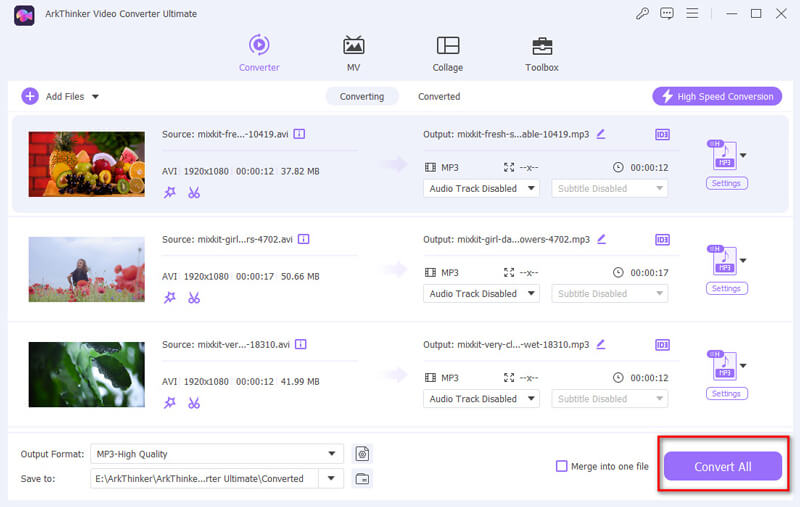Check Merge into one file

click(x=561, y=466)
